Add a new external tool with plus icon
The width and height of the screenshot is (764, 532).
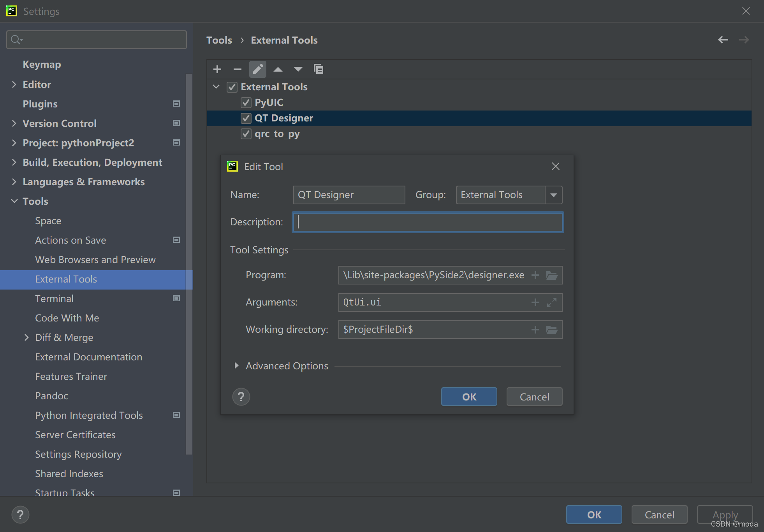pyautogui.click(x=217, y=69)
